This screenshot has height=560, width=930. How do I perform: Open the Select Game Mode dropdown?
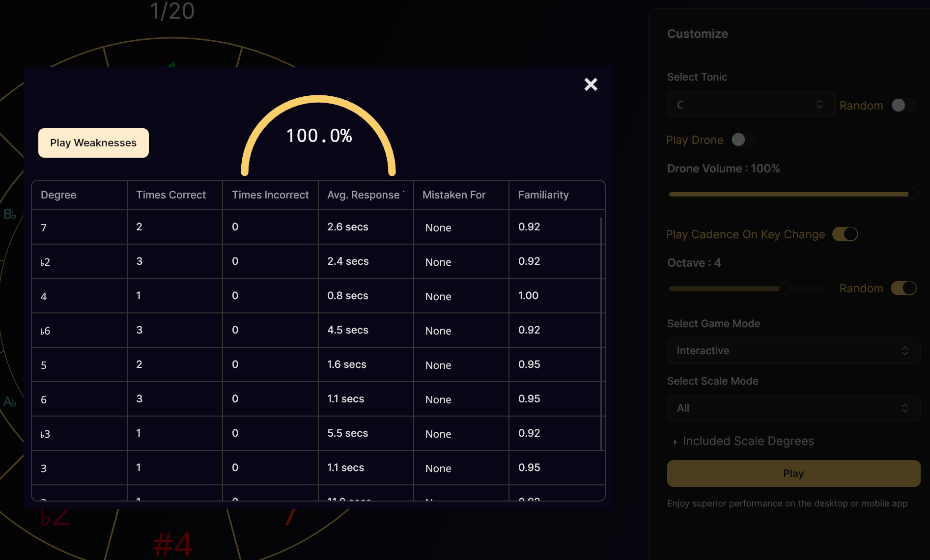click(x=793, y=351)
